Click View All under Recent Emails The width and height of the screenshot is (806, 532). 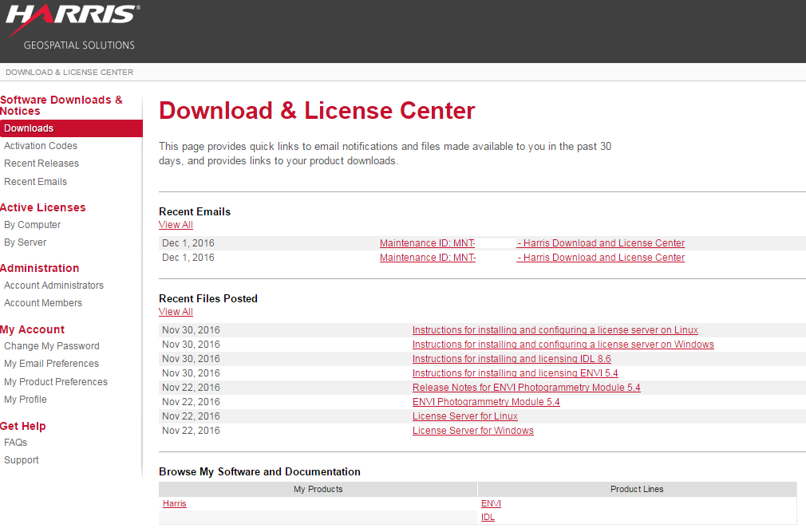tap(176, 225)
